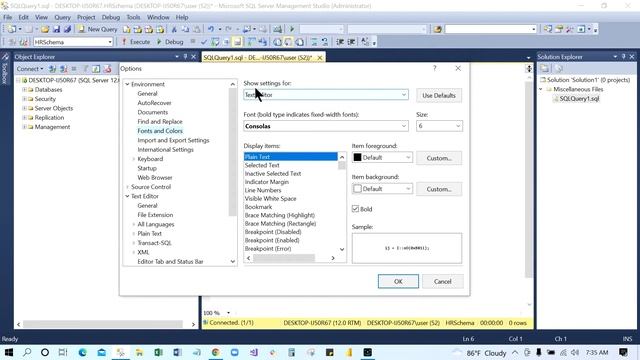Screen dimensions: 640x360
Task: Pin the Solution Explorer panel via pushpin icon
Action: [x=623, y=57]
